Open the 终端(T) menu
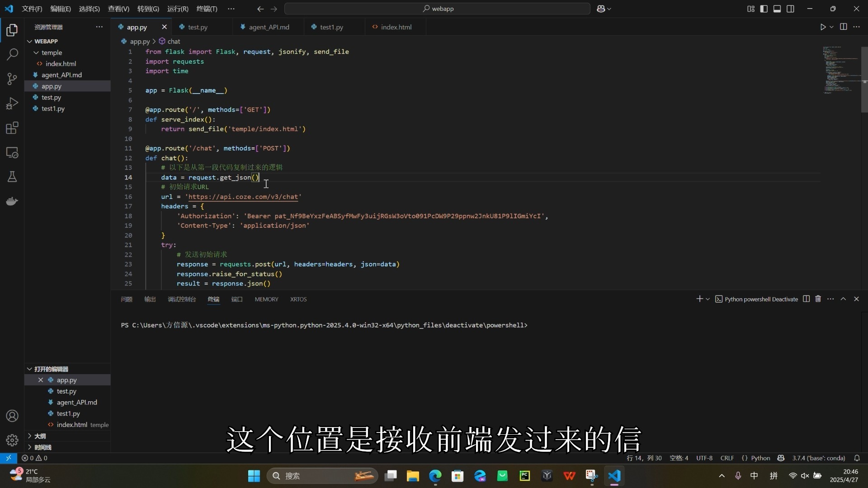Screen dimensions: 868x488 (207, 9)
